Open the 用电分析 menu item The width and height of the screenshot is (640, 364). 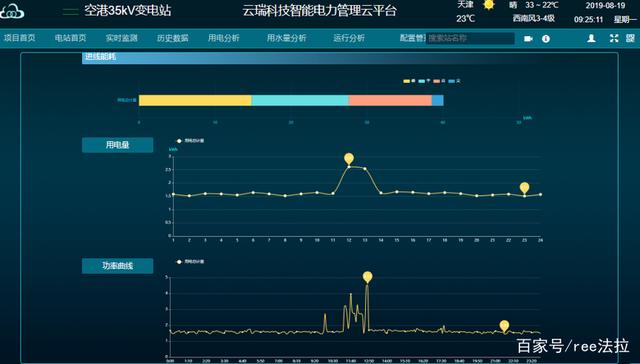[x=224, y=38]
